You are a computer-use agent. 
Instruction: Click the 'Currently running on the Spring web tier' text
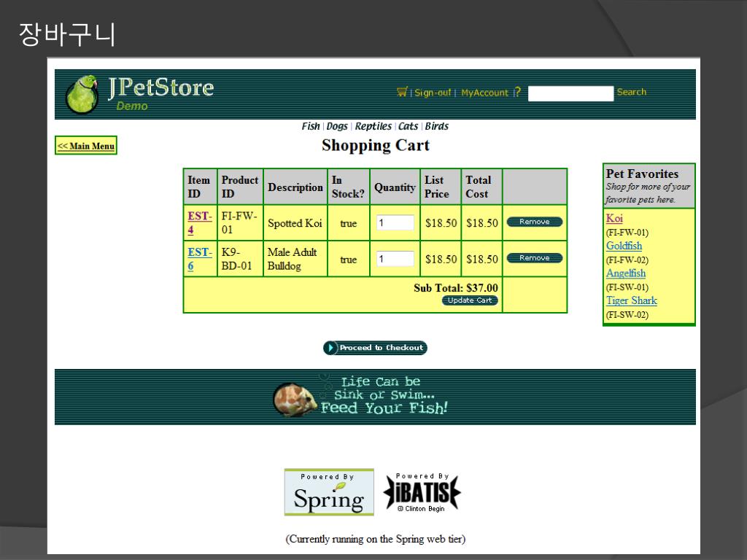pyautogui.click(x=376, y=539)
